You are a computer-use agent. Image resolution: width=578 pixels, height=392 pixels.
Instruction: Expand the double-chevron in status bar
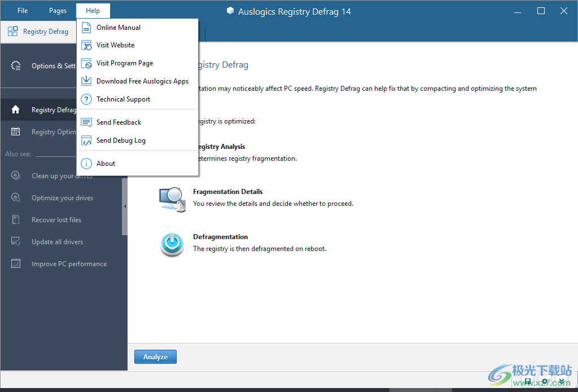point(562,381)
